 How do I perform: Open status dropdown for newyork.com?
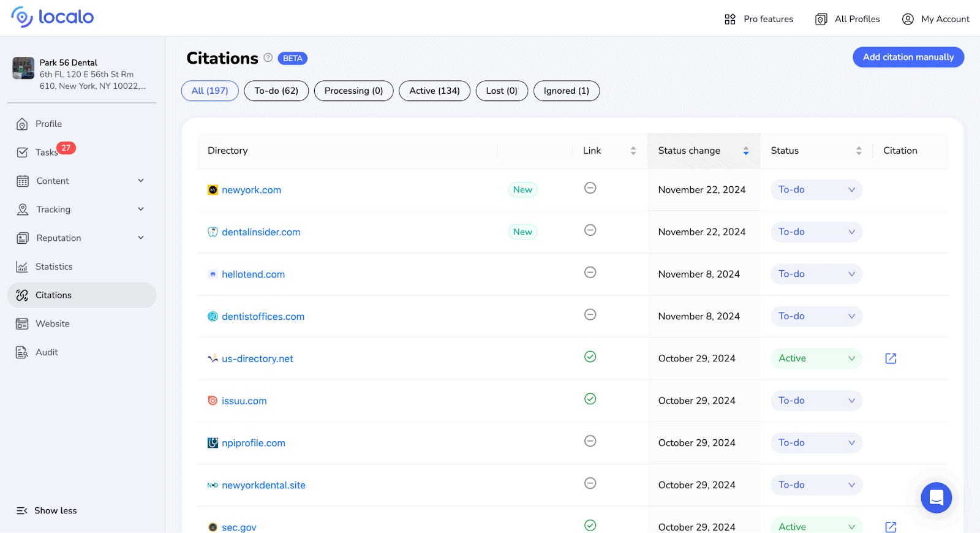[x=816, y=190]
